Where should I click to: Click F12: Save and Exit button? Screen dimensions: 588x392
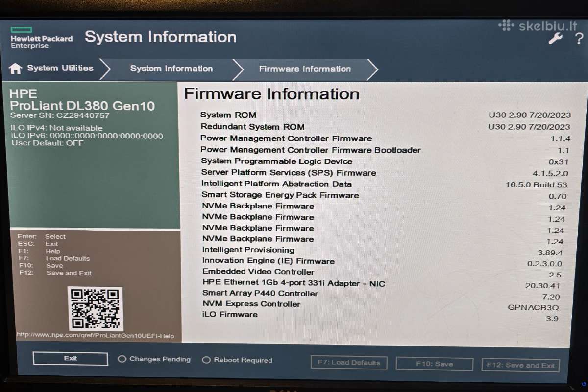[520, 365]
